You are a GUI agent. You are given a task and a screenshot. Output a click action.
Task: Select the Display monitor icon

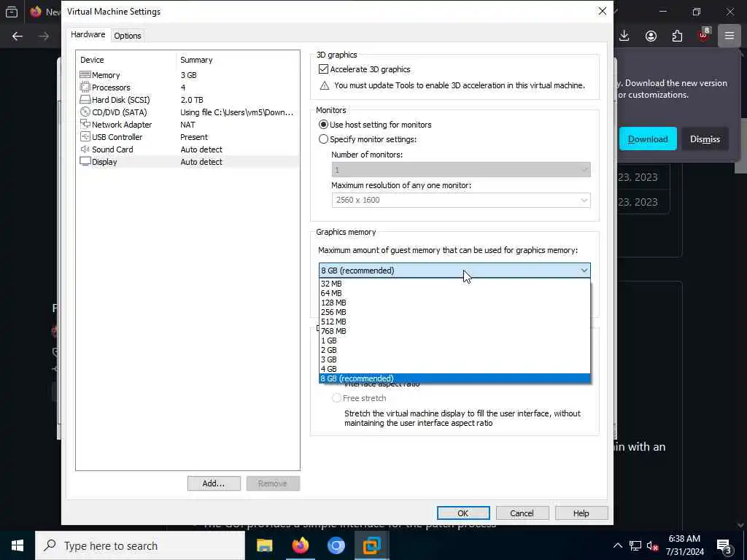coord(85,161)
